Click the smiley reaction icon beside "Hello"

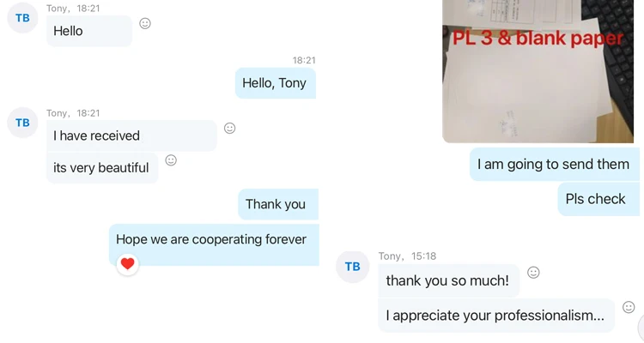coord(145,23)
